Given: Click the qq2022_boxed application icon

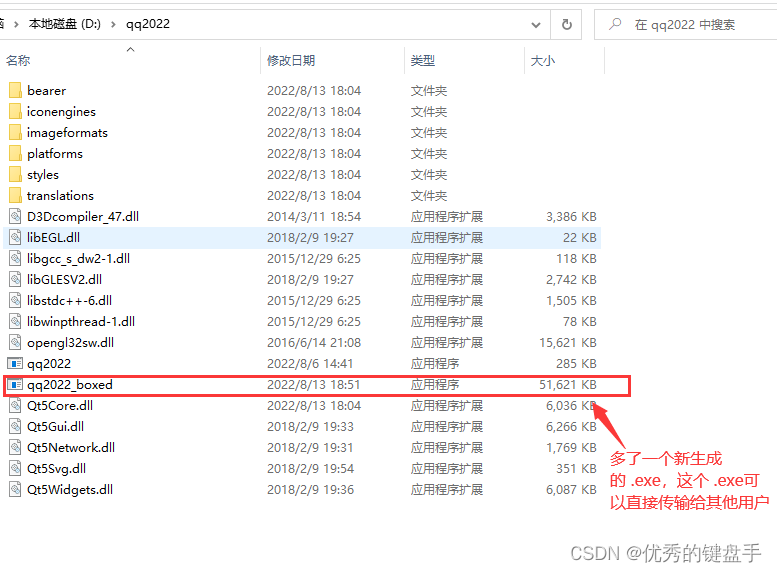Looking at the screenshot, I should (15, 385).
